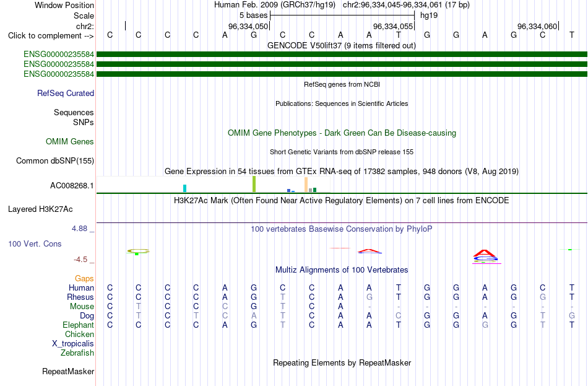The image size is (588, 386).
Task: Click 'Human Feb. 2009 (GRCh37/hg19)' assembly text
Action: [274, 5]
